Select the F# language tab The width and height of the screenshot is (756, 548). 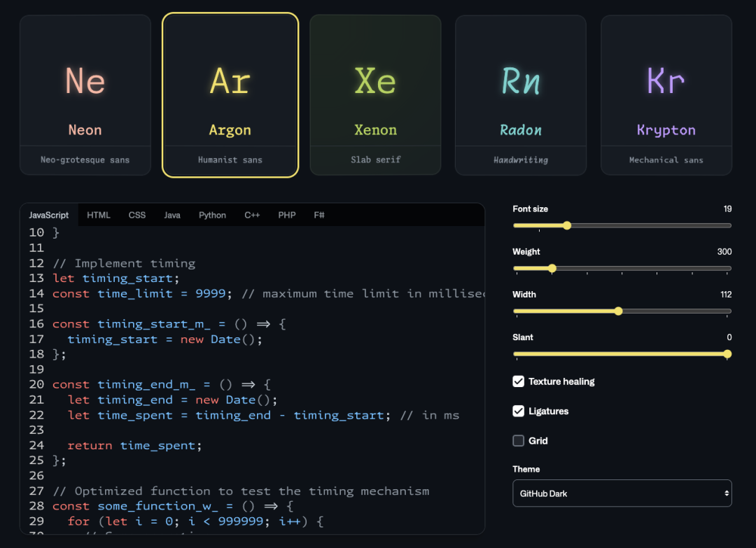pyautogui.click(x=319, y=215)
